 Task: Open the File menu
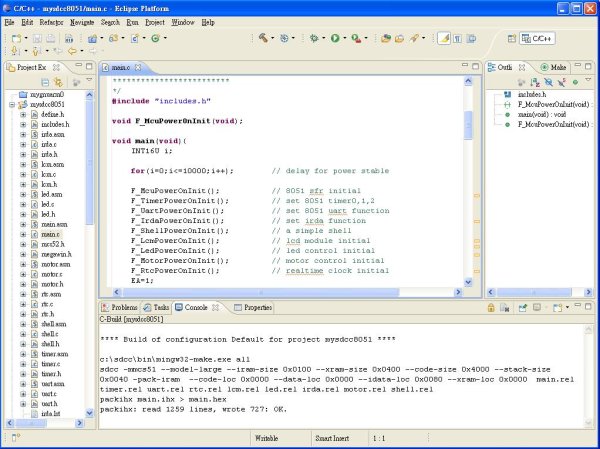pos(9,23)
